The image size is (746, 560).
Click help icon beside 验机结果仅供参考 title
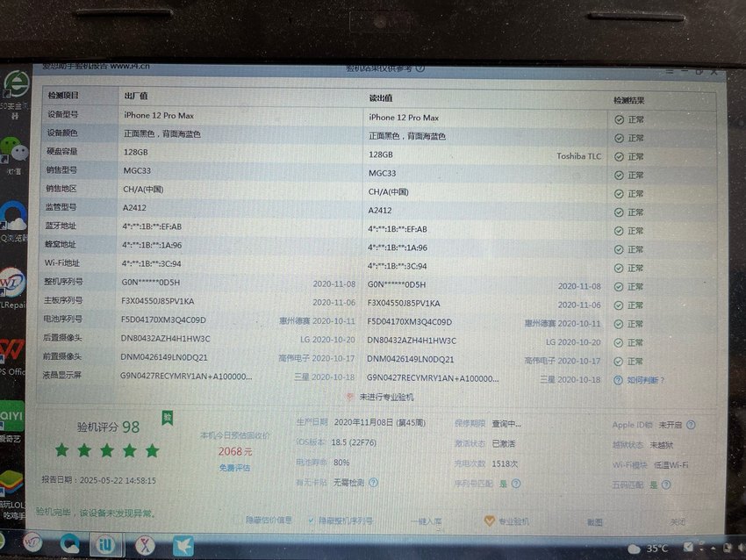[x=420, y=68]
